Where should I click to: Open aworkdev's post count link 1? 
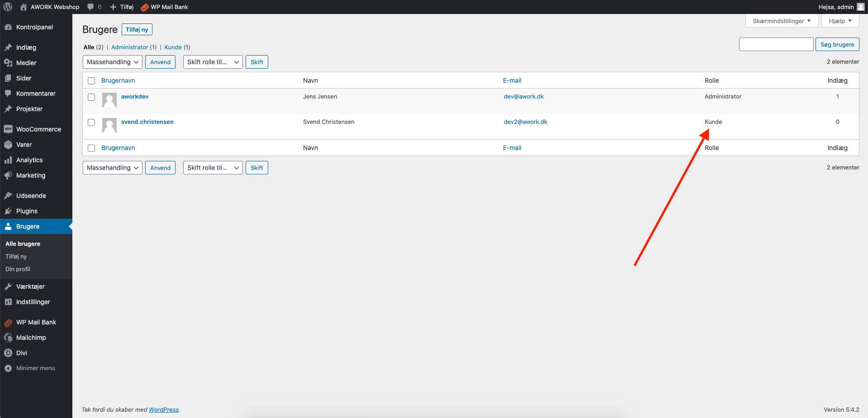click(838, 96)
